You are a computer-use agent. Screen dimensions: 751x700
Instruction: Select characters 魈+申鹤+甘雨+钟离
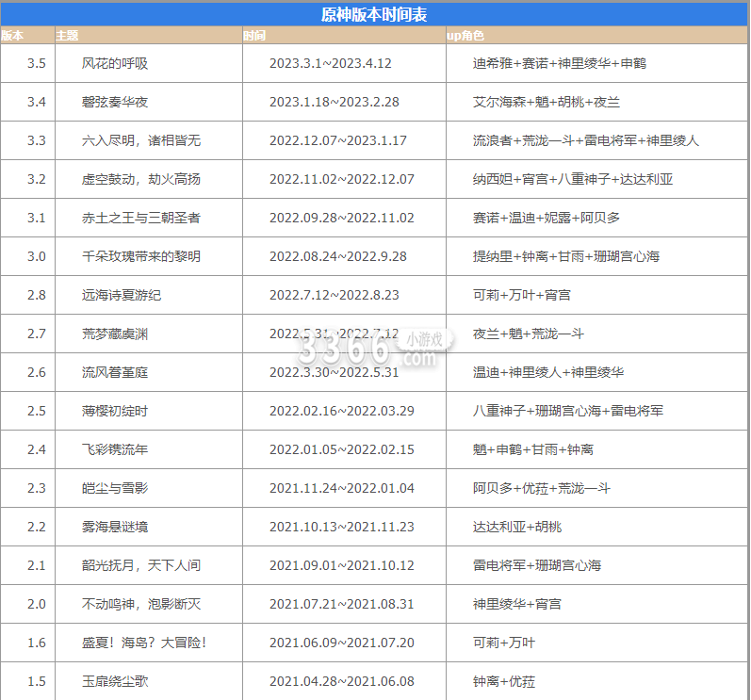[x=533, y=449]
